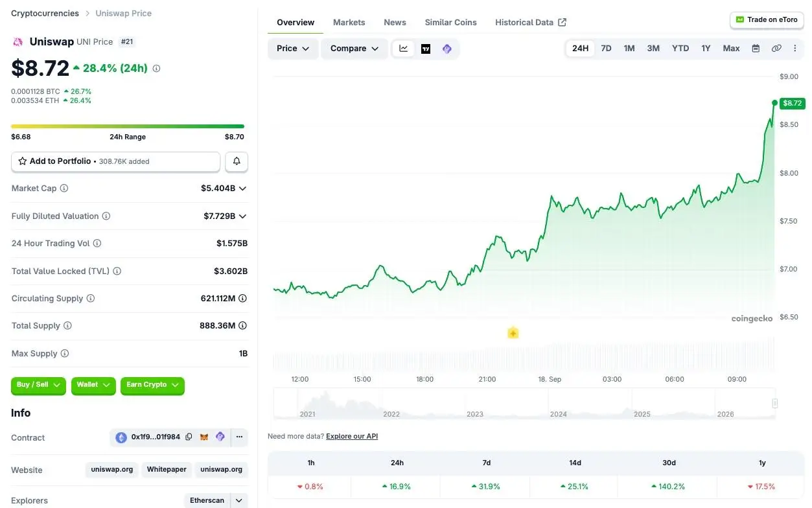Click GeckoTerminal icon in the contract row
Image resolution: width=812 pixels, height=508 pixels.
[220, 437]
